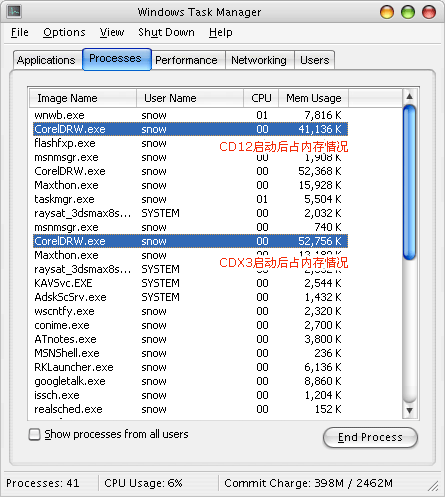Image resolution: width=445 pixels, height=497 pixels.
Task: Sort by CPU column header
Action: pyautogui.click(x=261, y=98)
